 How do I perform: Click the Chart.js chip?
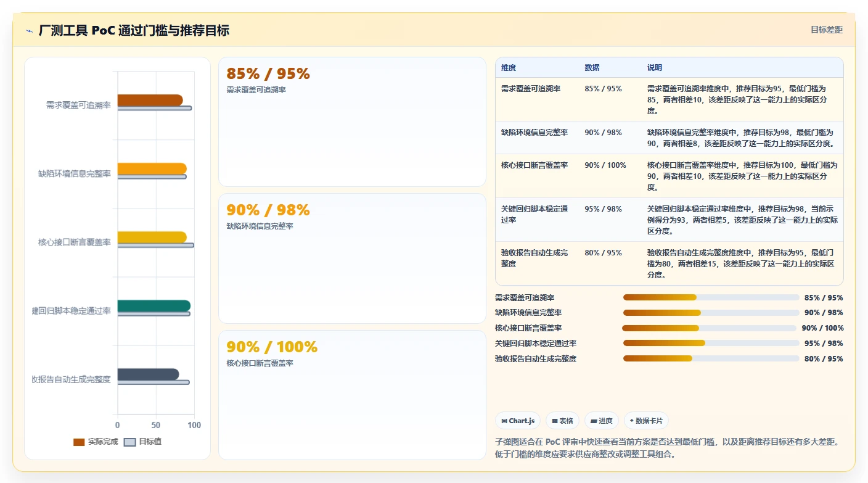[x=518, y=421]
